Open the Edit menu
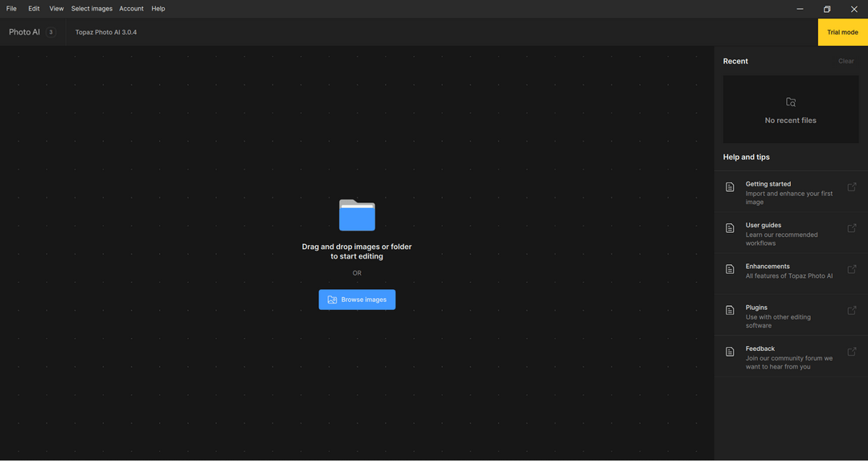 tap(34, 9)
